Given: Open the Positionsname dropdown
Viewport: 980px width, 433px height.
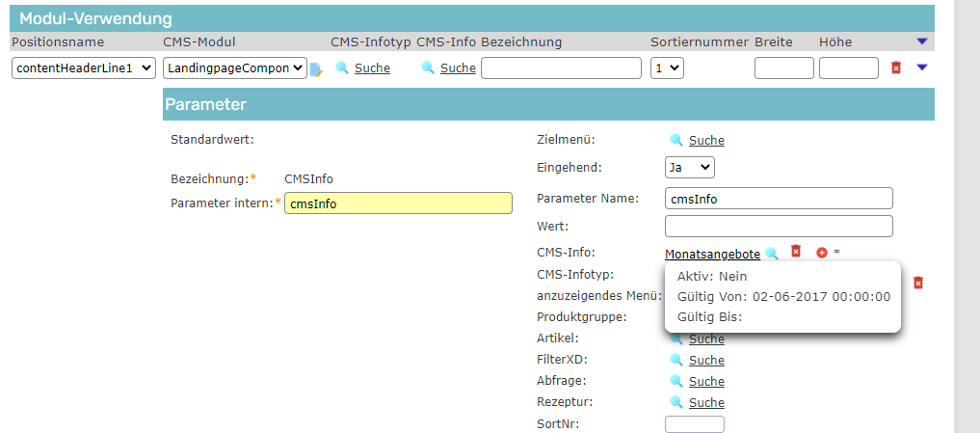Looking at the screenshot, I should 84,68.
